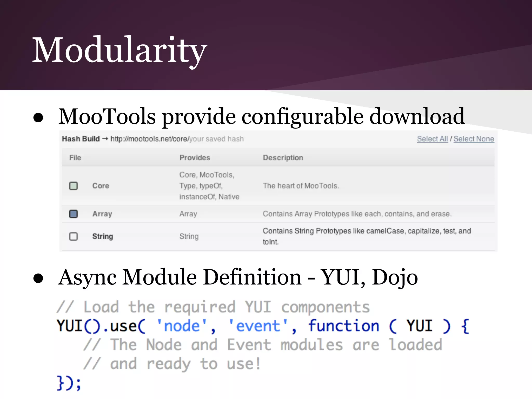532x399 pixels.
Task: Click the Select None link
Action: point(474,139)
